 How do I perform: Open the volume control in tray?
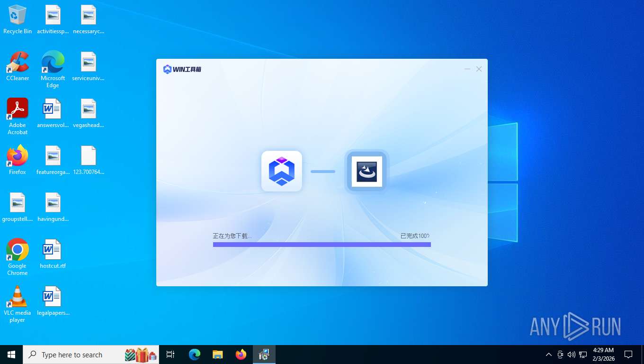pyautogui.click(x=572, y=355)
